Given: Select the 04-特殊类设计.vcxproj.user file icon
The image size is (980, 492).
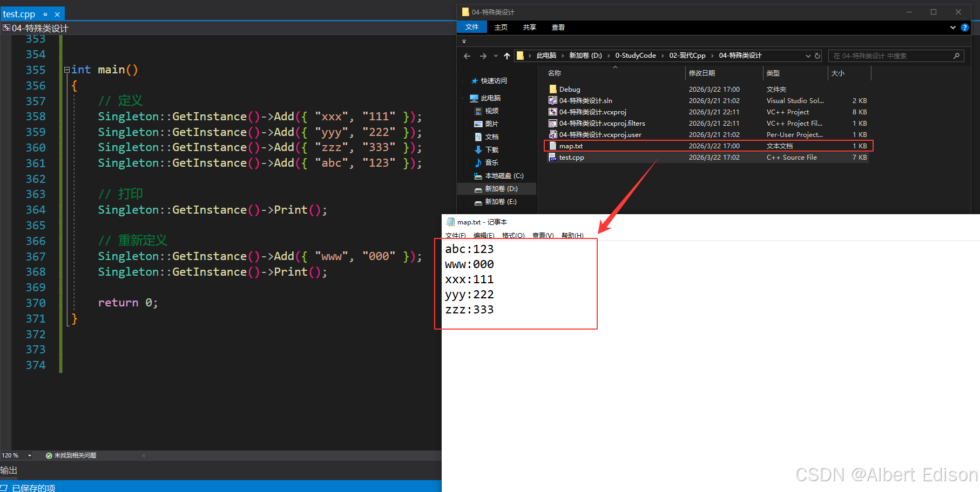Looking at the screenshot, I should tap(553, 134).
